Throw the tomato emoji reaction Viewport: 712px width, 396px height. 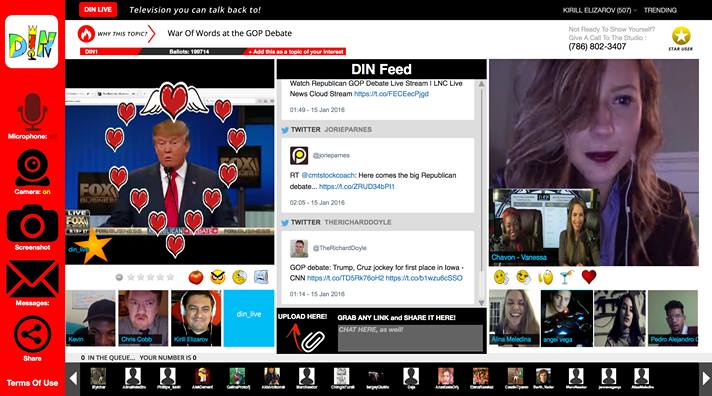(x=196, y=277)
